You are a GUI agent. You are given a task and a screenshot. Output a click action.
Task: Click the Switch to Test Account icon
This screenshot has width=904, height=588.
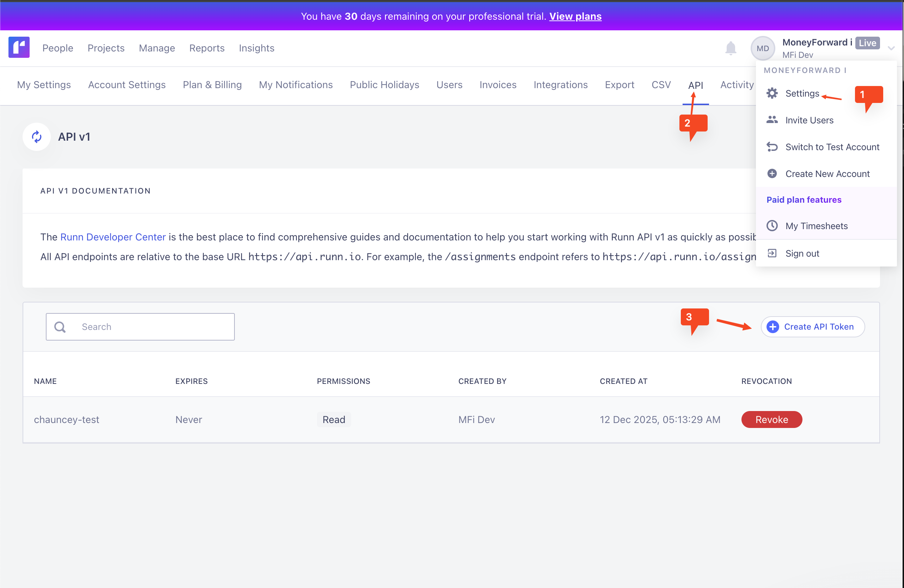click(x=772, y=147)
